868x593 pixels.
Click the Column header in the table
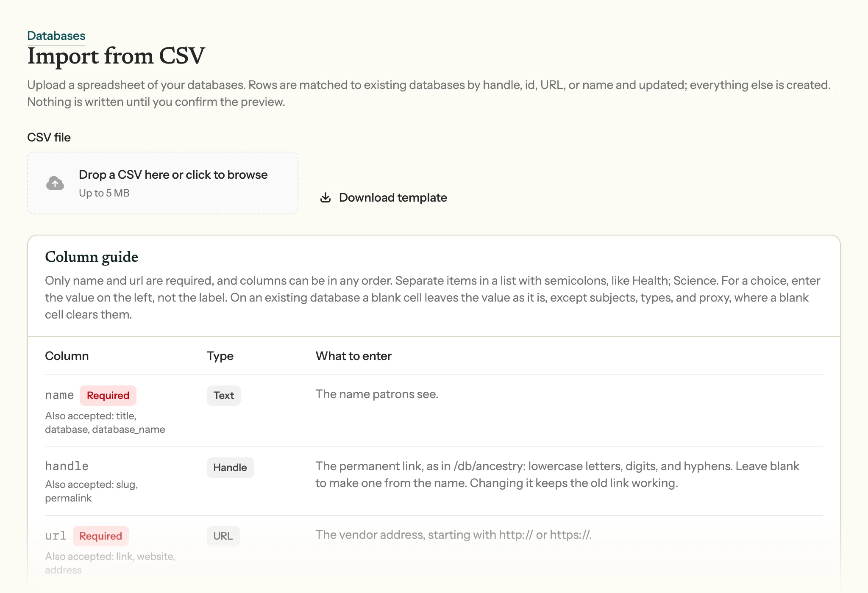coord(67,356)
